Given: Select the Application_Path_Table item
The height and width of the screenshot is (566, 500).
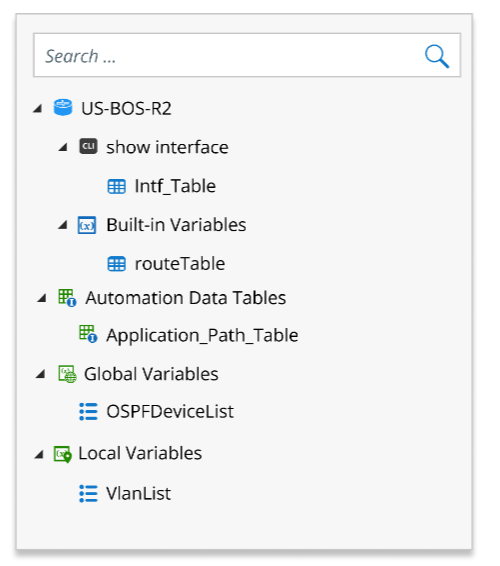Looking at the screenshot, I should point(202,335).
